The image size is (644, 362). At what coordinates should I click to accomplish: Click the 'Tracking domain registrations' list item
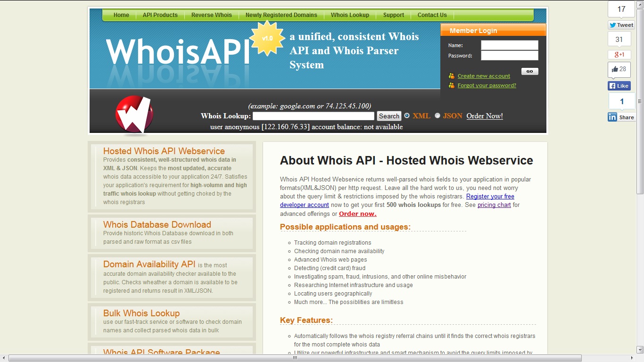[333, 243]
